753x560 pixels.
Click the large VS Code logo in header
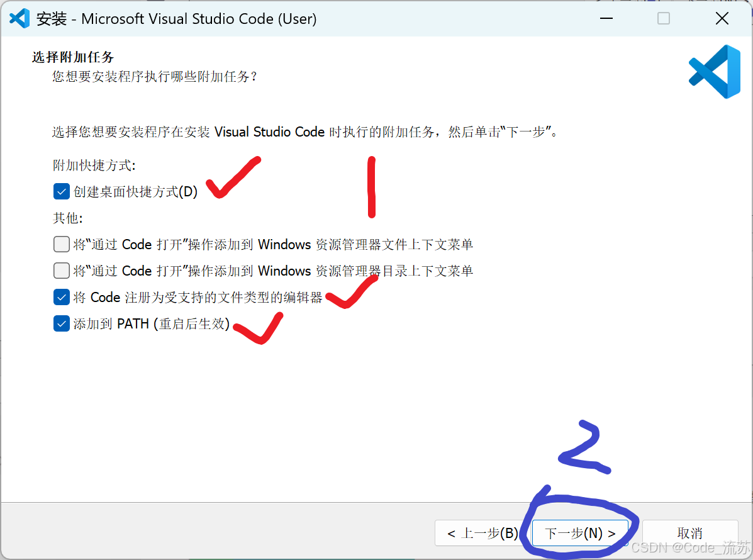coord(715,72)
